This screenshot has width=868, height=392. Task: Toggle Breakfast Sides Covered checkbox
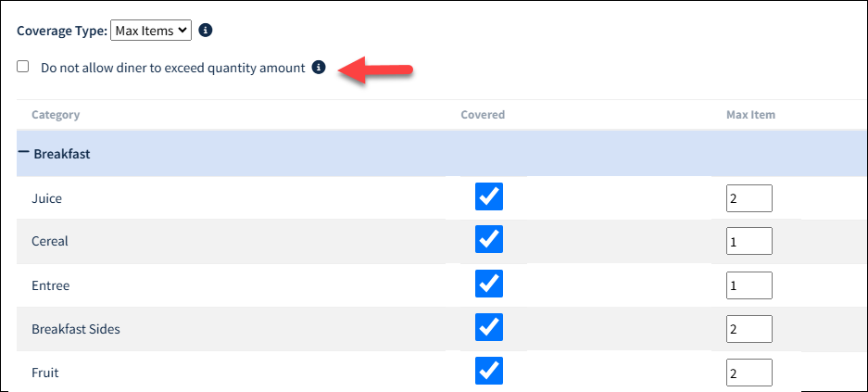(489, 327)
